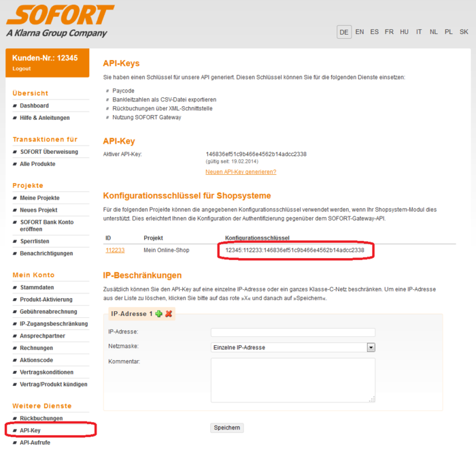
Task: Switch language to EN
Action: (x=360, y=32)
